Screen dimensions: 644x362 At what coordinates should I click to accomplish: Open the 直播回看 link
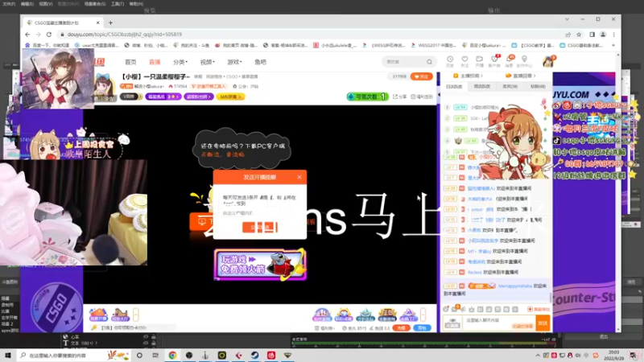(521, 76)
